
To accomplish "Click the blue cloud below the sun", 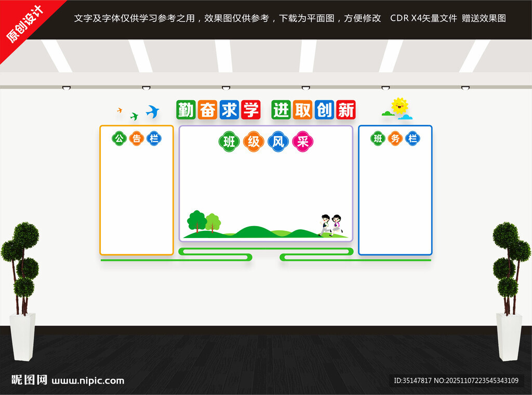I will click(405, 117).
